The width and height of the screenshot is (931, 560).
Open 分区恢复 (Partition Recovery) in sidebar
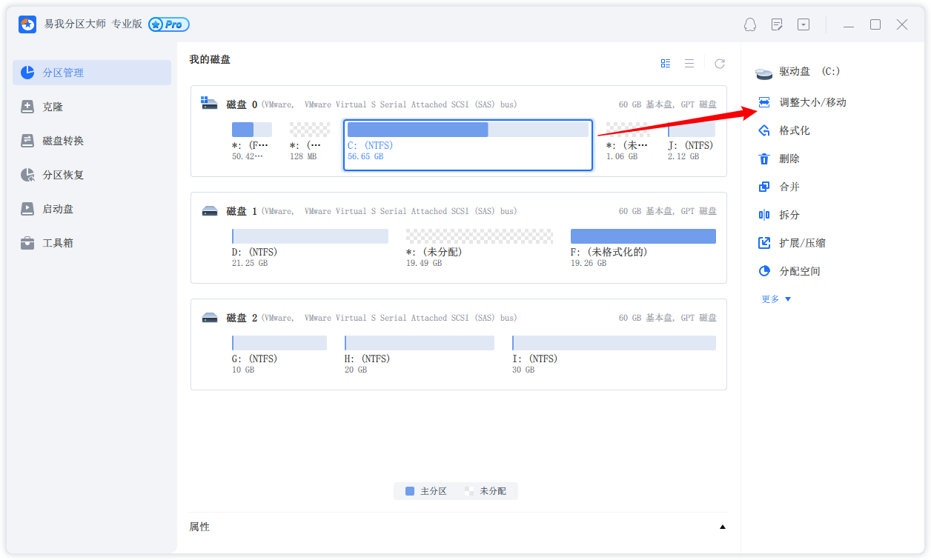(x=63, y=175)
